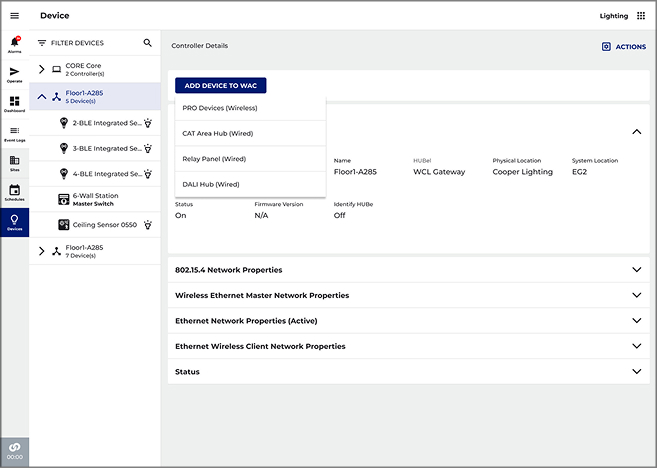657x468 pixels.
Task: Open the ACTIONS menu
Action: click(624, 47)
